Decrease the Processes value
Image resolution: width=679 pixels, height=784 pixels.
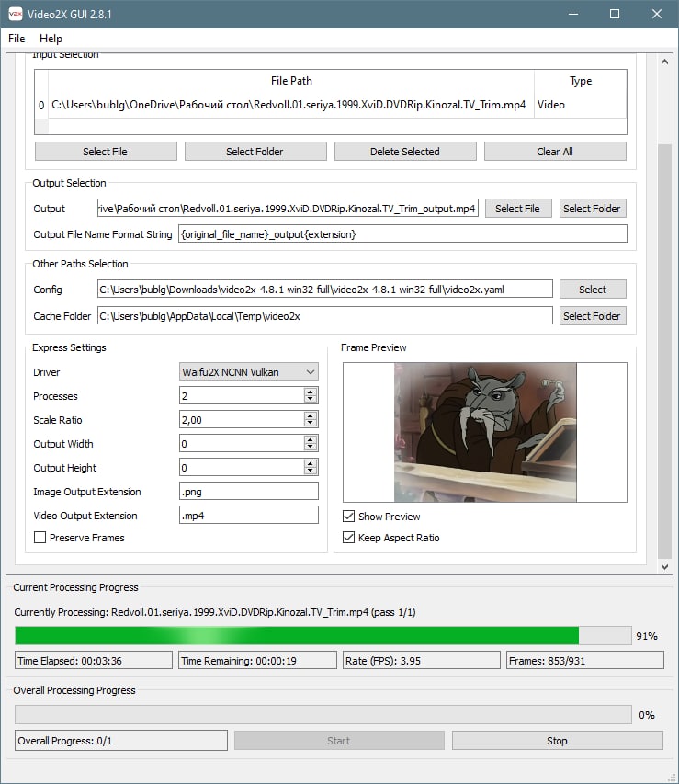(311, 400)
